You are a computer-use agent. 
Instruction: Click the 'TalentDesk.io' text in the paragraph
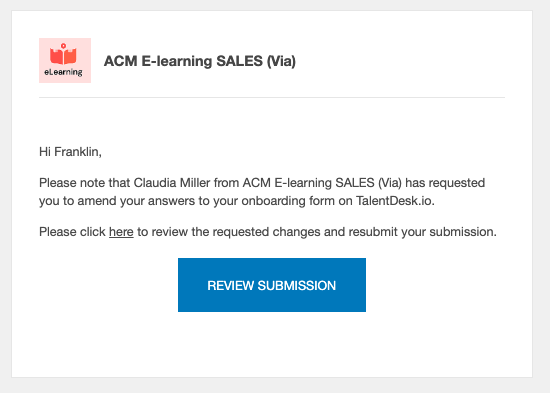(x=395, y=201)
